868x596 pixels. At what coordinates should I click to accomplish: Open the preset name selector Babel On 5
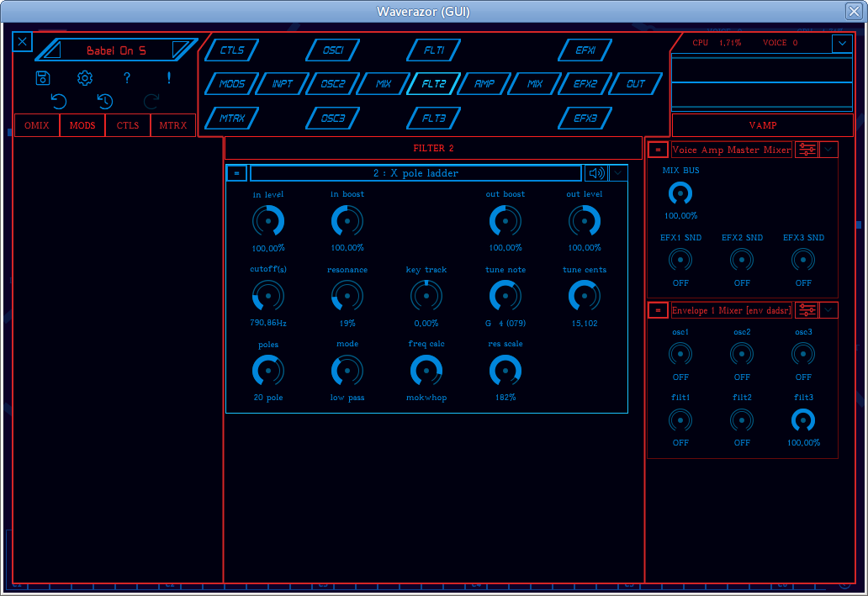[x=116, y=50]
